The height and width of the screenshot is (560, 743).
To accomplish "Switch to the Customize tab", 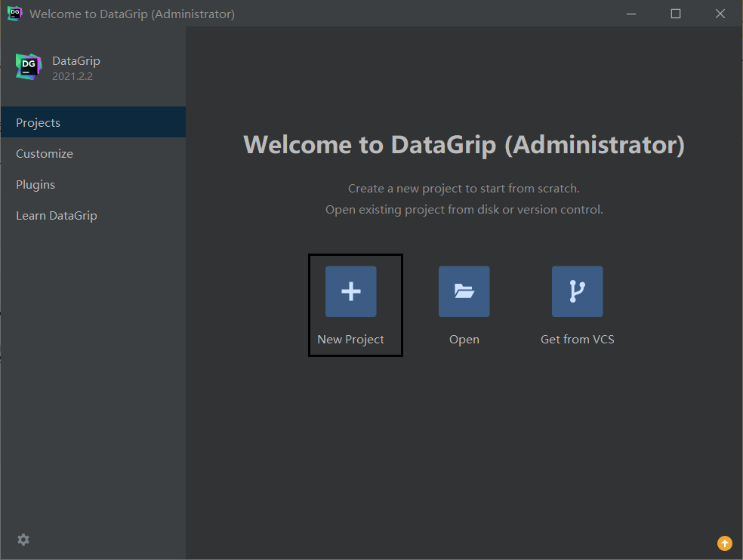I will coord(94,153).
